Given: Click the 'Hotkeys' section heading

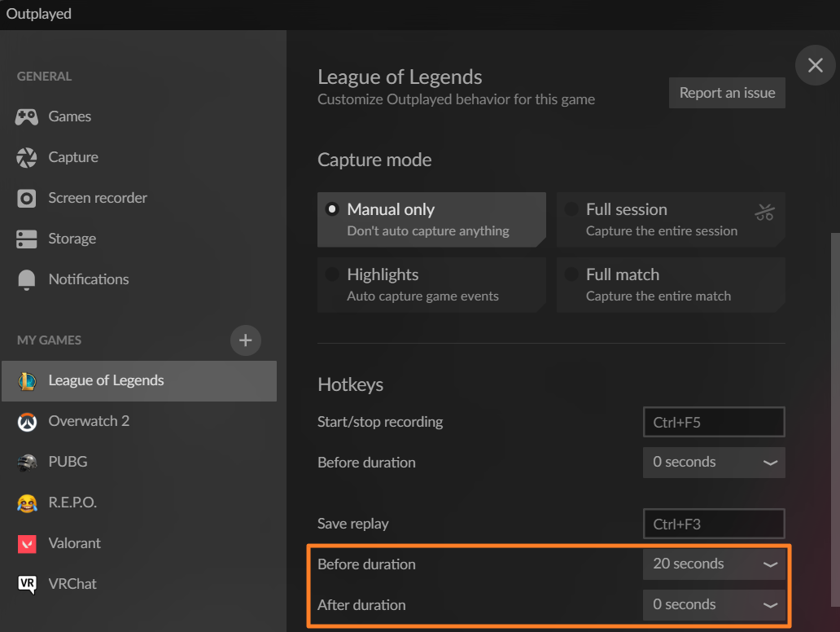Looking at the screenshot, I should pyautogui.click(x=350, y=384).
